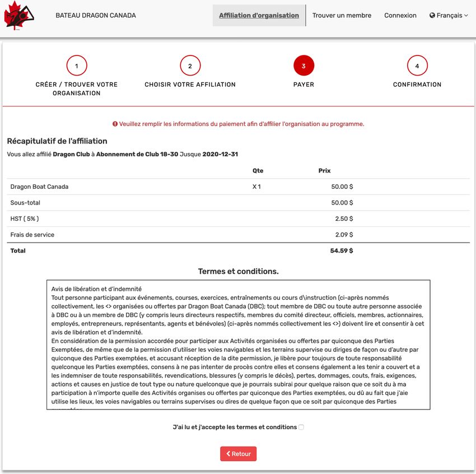Check the accept terms and conditions checkbox

point(301,427)
